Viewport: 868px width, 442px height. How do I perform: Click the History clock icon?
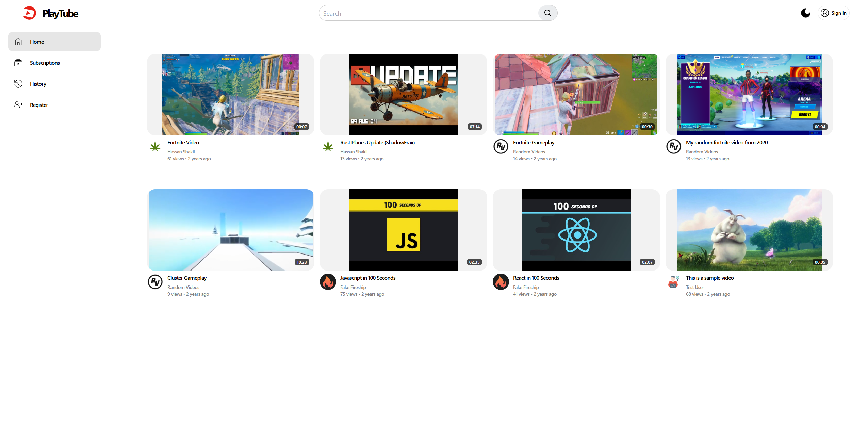click(x=18, y=84)
